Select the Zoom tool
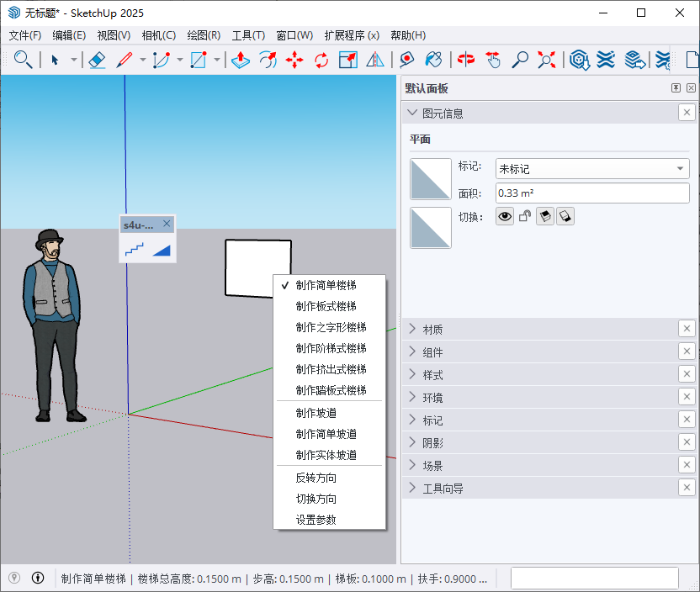 (521, 60)
